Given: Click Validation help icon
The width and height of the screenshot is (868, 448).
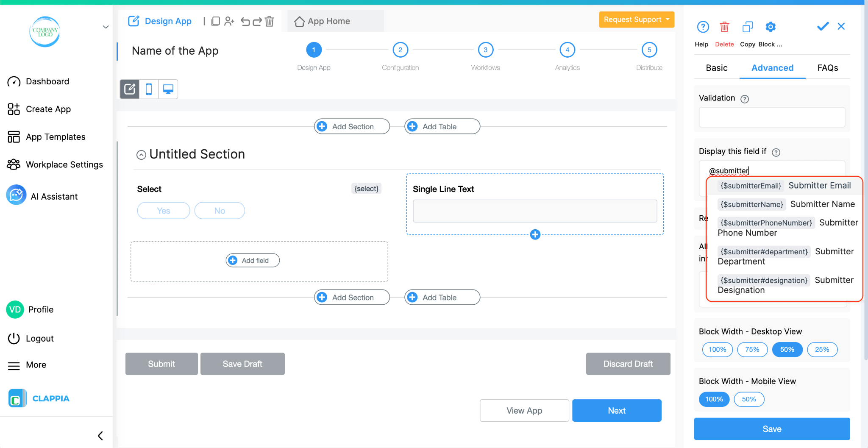Looking at the screenshot, I should (x=745, y=99).
